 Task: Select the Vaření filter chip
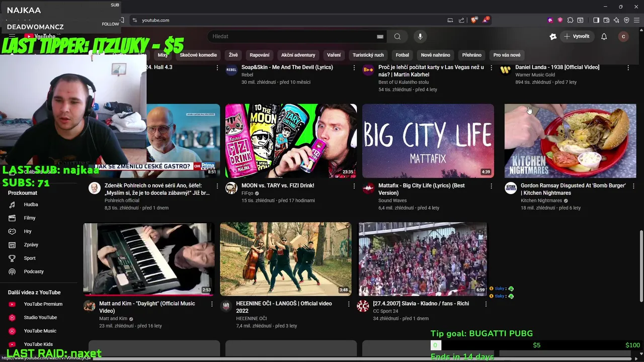[334, 55]
